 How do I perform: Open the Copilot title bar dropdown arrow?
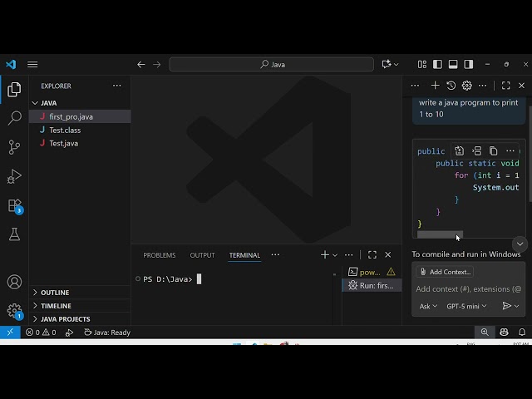(x=396, y=65)
